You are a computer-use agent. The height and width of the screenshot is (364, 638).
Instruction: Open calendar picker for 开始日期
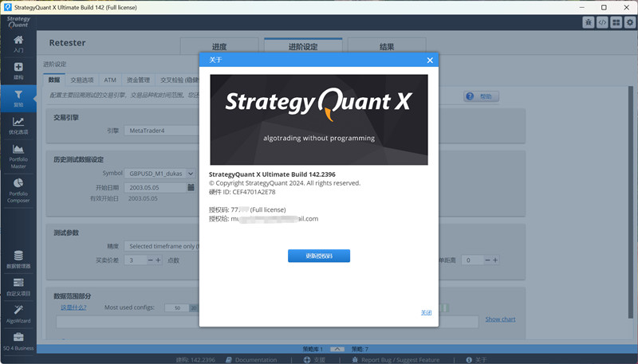point(191,187)
